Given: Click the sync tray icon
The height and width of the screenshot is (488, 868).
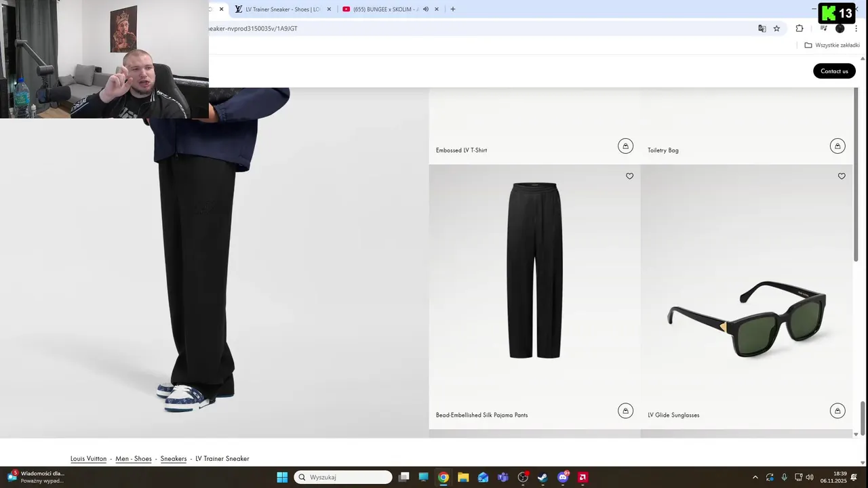Looking at the screenshot, I should coord(770,477).
